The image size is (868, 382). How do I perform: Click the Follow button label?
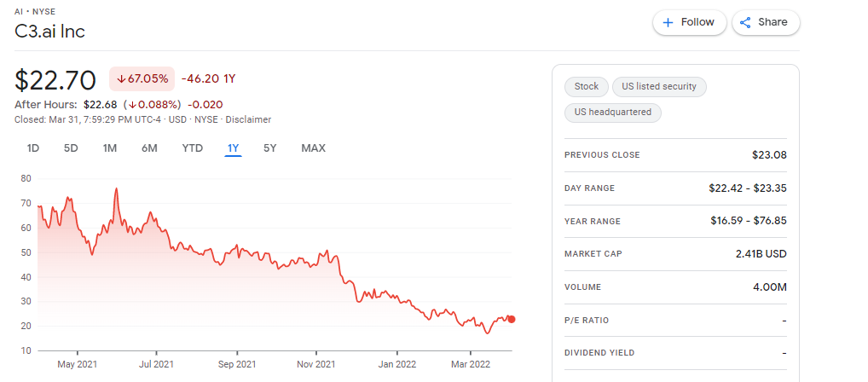pyautogui.click(x=697, y=22)
